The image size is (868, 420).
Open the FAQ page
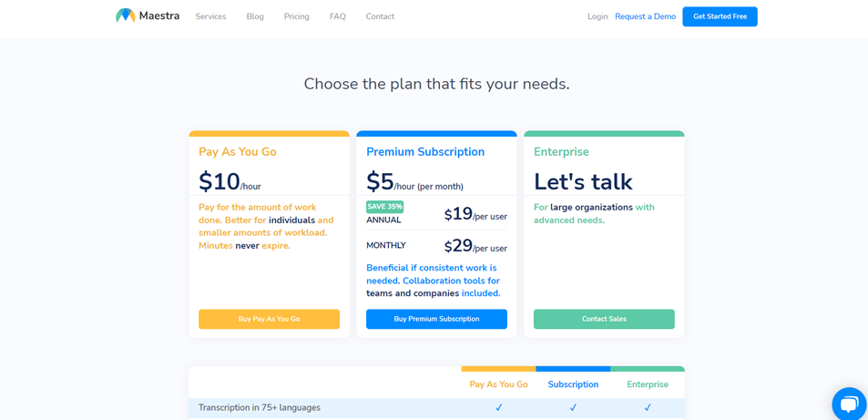(x=338, y=16)
